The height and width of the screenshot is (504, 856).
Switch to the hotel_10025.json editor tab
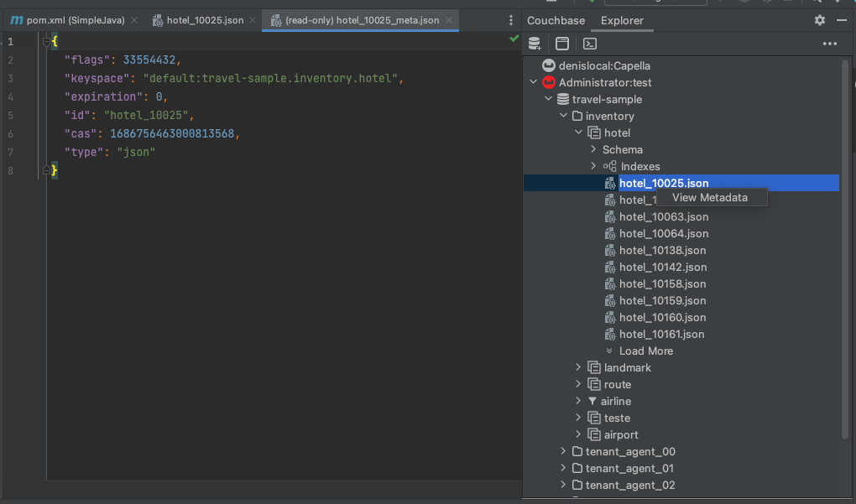(206, 20)
